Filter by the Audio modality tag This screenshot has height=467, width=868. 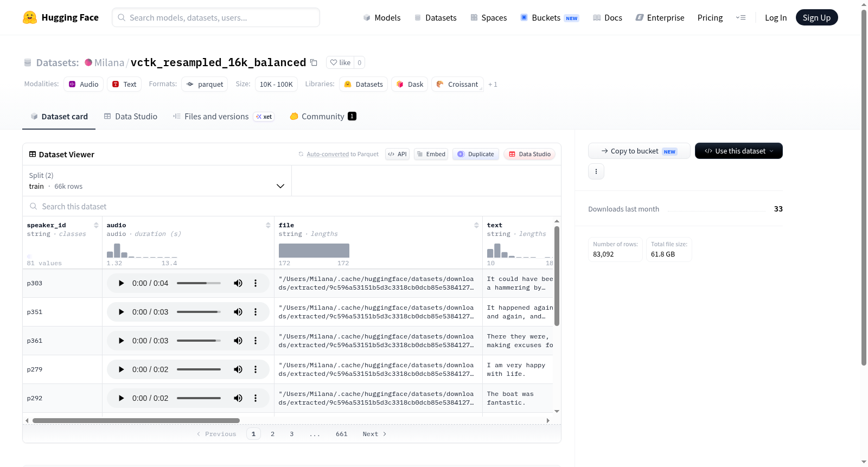click(x=84, y=84)
